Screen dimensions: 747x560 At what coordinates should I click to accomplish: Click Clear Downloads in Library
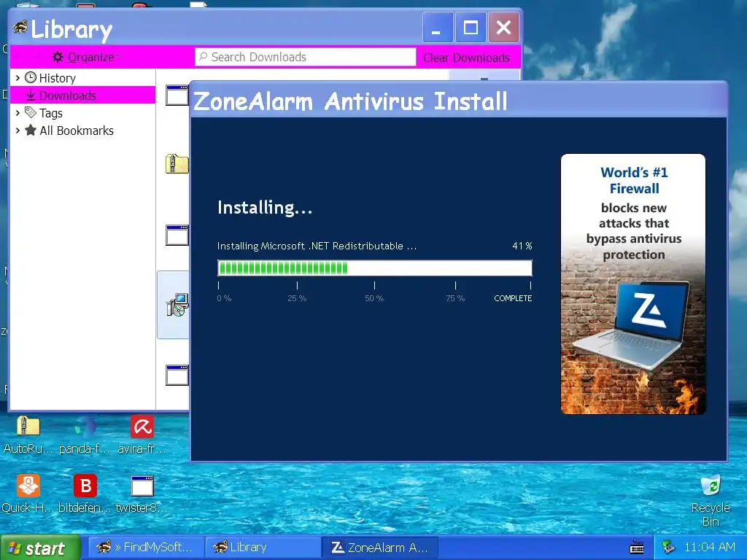point(466,58)
